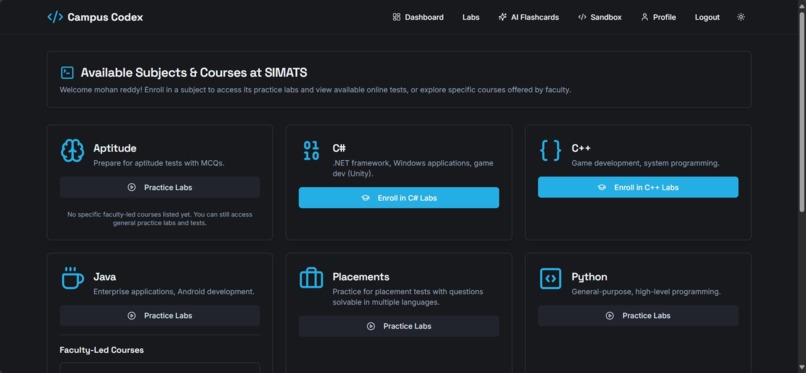Click the coffee cup icon on Java card
Screen dimensions: 806x373
[72, 278]
